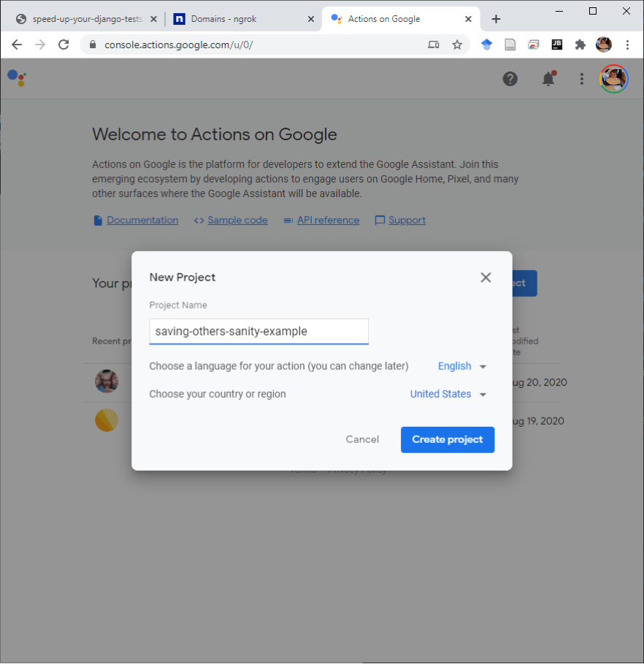The height and width of the screenshot is (664, 644).
Task: Open the Chrome extensions puzzle icon
Action: click(x=580, y=45)
